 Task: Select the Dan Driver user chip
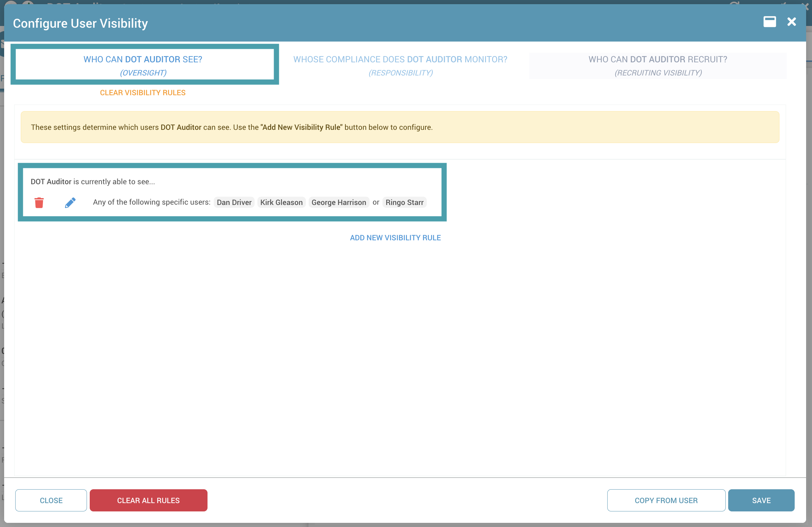tap(234, 203)
